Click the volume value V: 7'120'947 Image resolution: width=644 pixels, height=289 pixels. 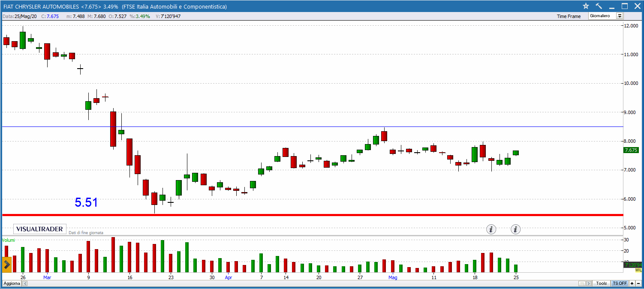168,16
